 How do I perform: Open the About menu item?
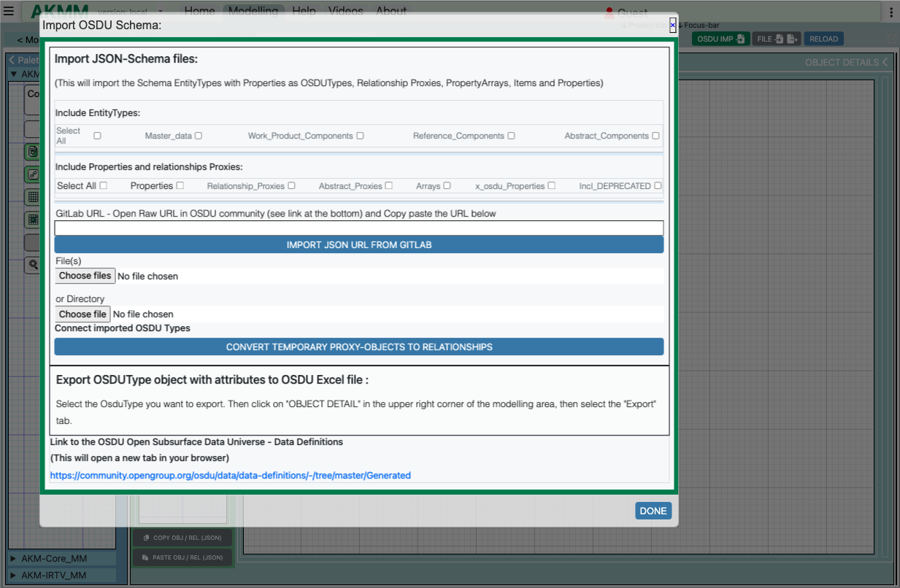(391, 11)
